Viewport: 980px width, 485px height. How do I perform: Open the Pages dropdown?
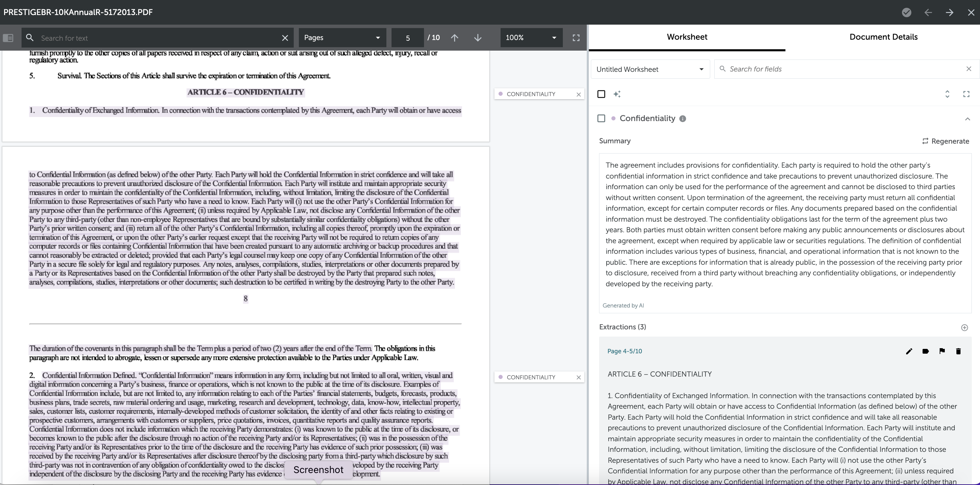click(342, 38)
